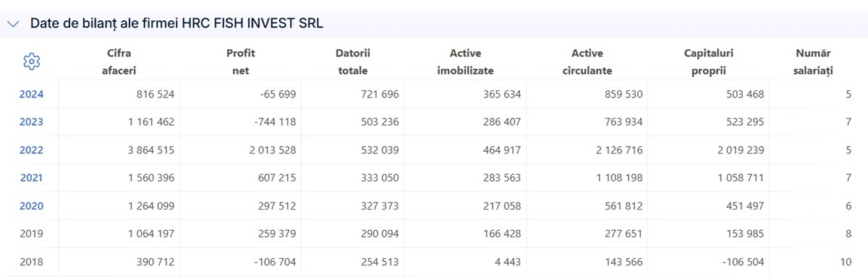This screenshot has width=868, height=279.
Task: Select the 333 050 total debts value
Action: click(379, 178)
